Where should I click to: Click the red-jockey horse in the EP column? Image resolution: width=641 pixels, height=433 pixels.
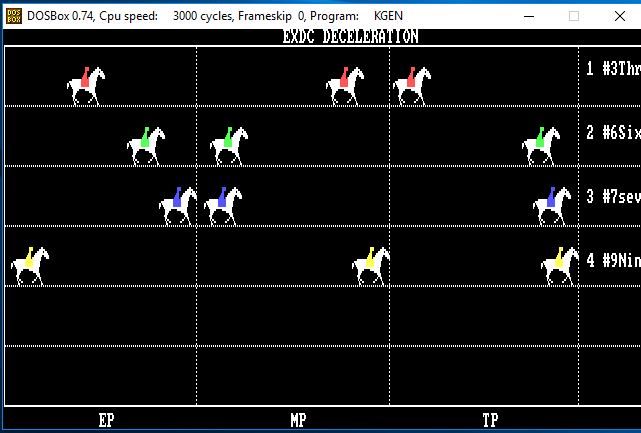click(86, 86)
